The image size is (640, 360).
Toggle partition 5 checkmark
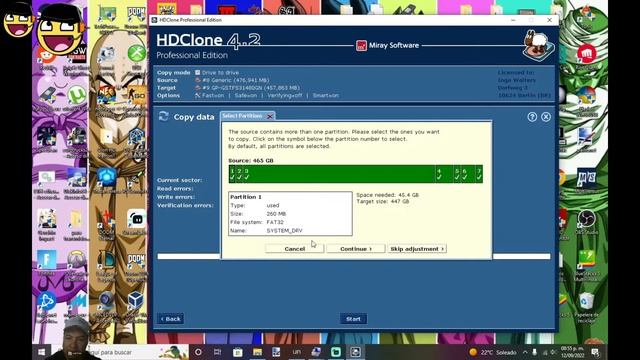(457, 177)
